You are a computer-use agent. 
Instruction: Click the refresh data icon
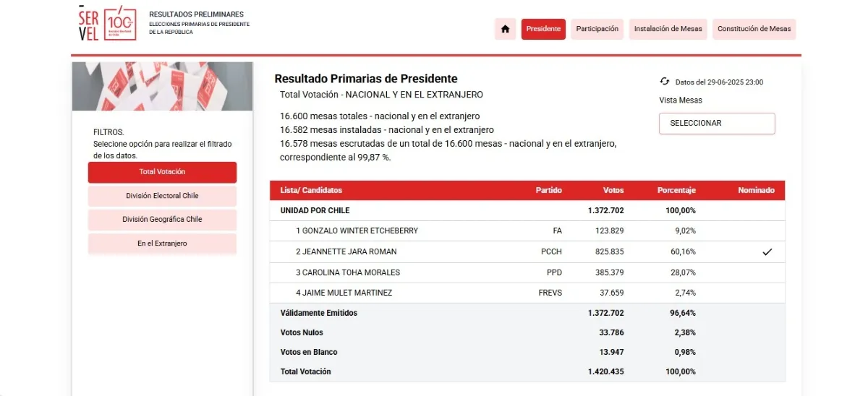(x=664, y=82)
